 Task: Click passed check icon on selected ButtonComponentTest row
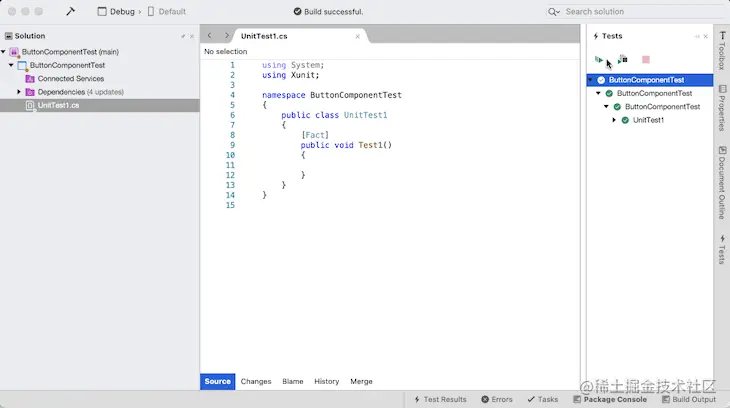point(601,80)
